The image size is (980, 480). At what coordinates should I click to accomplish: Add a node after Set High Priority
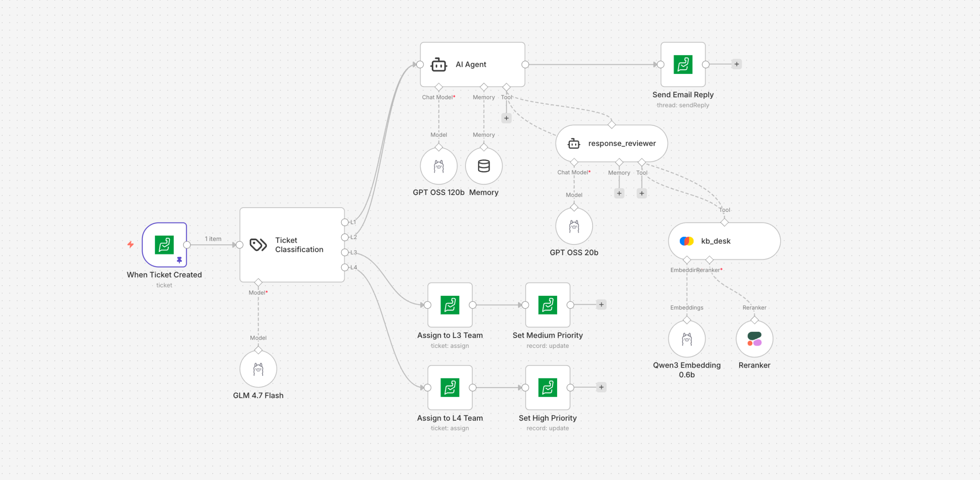601,387
